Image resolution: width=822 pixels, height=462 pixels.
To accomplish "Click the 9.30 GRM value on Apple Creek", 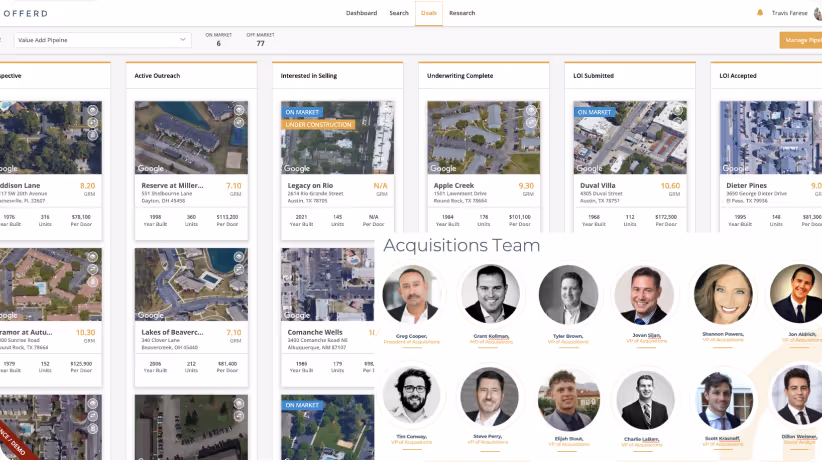I will point(526,186).
